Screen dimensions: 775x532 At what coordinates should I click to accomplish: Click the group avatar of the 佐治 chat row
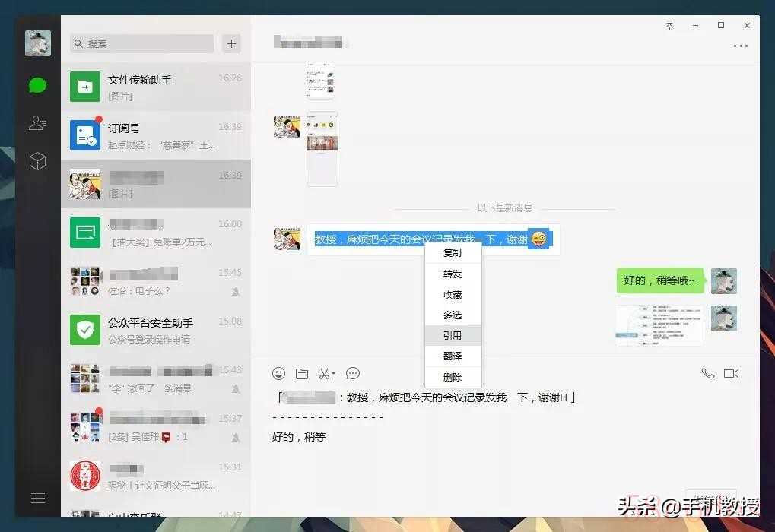[85, 281]
